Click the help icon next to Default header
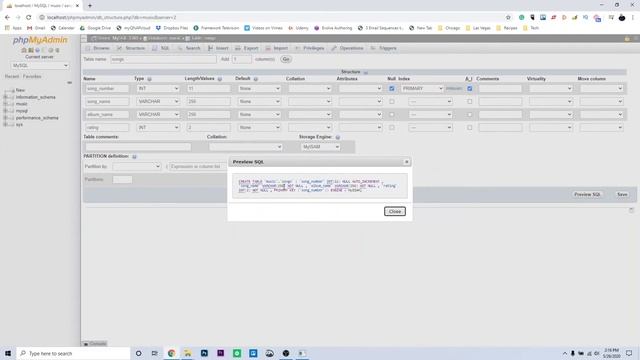The width and height of the screenshot is (640, 360). (x=256, y=79)
